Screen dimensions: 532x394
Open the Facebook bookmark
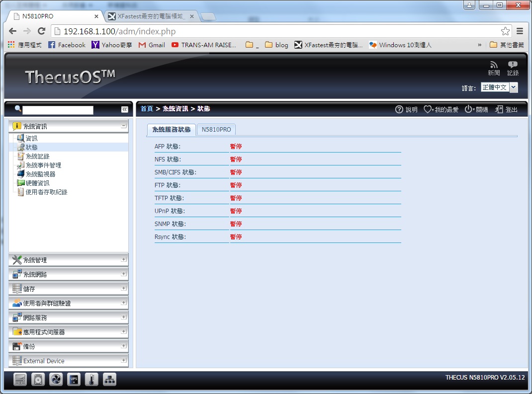click(x=67, y=45)
